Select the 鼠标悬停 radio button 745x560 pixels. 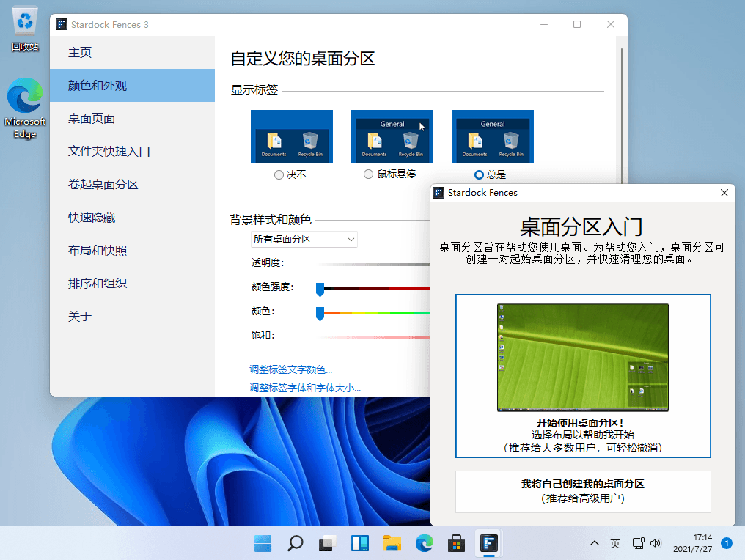point(369,175)
